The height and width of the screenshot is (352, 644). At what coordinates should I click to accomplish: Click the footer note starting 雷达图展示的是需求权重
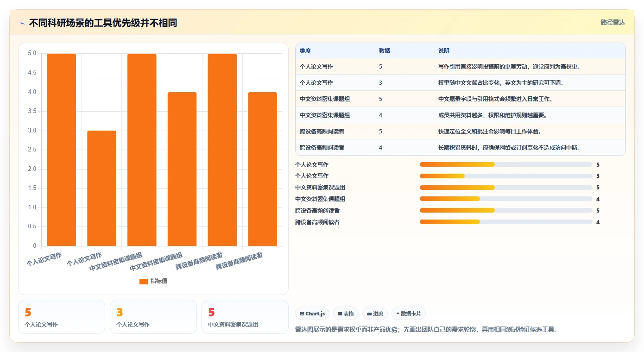coord(426,330)
